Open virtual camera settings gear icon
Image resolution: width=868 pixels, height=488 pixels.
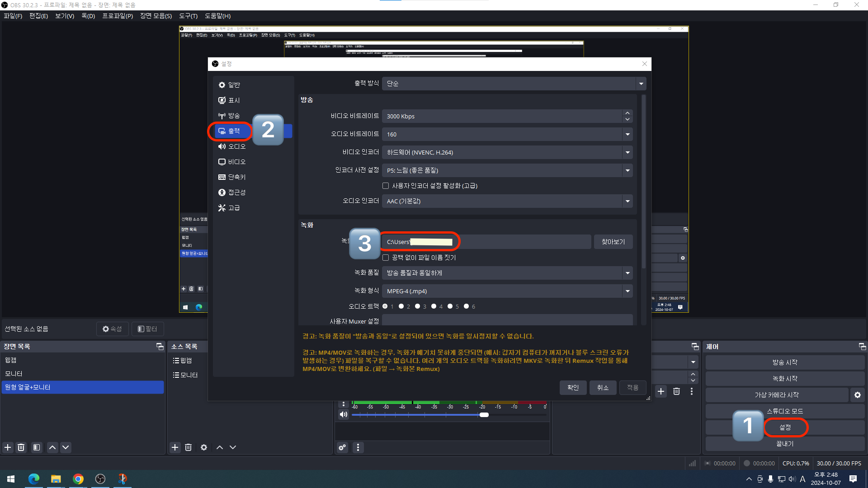(x=858, y=395)
